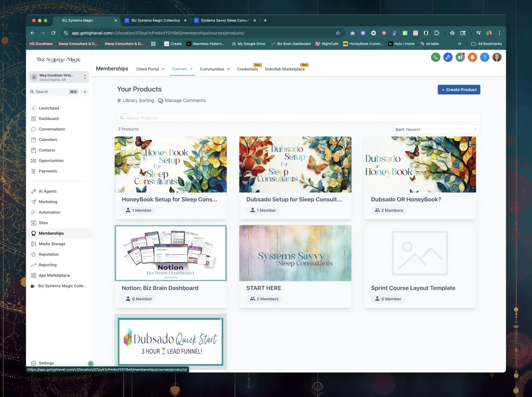Switch to Biz Systems Magic Collective browser tab
Screen dimensions: 532x397
pos(156,20)
